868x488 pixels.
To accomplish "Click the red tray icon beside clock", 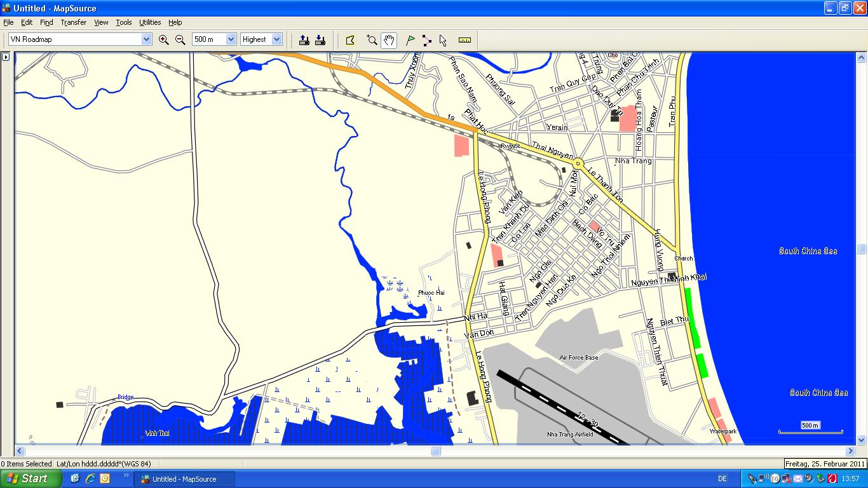I will click(832, 478).
